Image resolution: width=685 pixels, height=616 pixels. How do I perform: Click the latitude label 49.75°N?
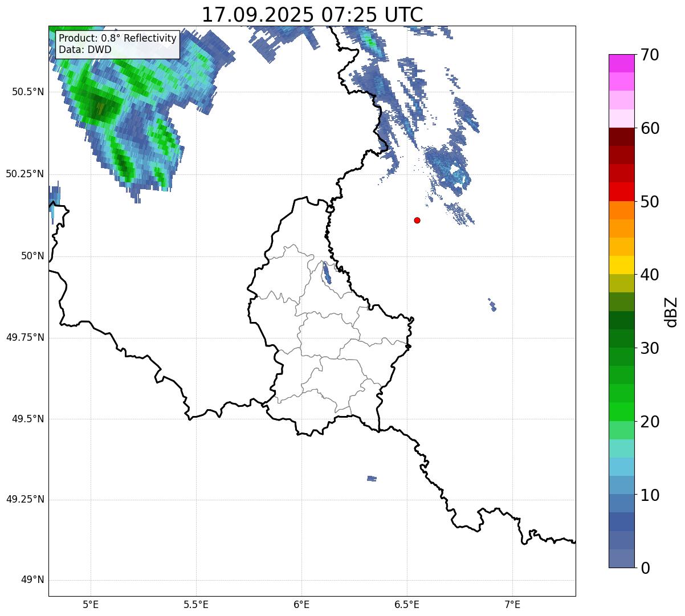(x=25, y=337)
